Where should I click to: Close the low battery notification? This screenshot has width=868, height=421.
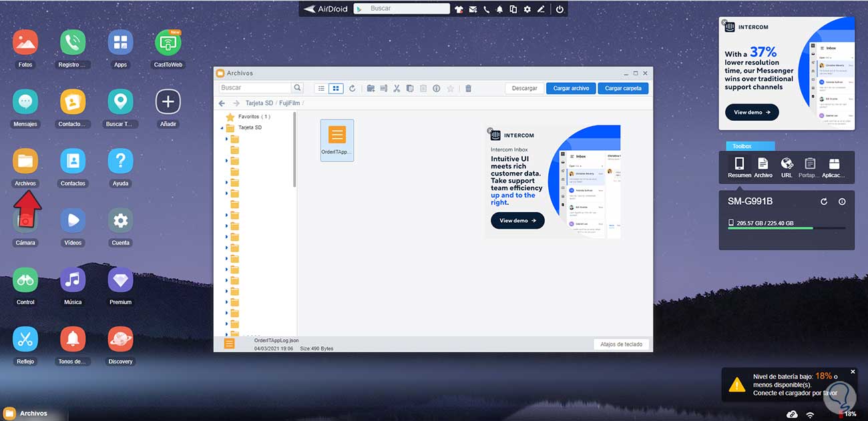pos(853,372)
